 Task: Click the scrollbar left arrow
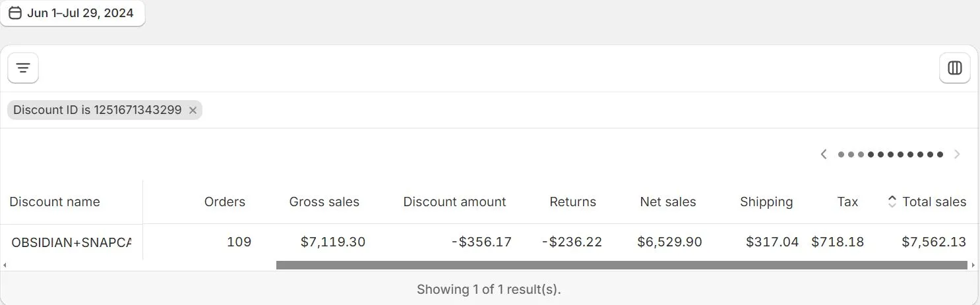coord(5,265)
